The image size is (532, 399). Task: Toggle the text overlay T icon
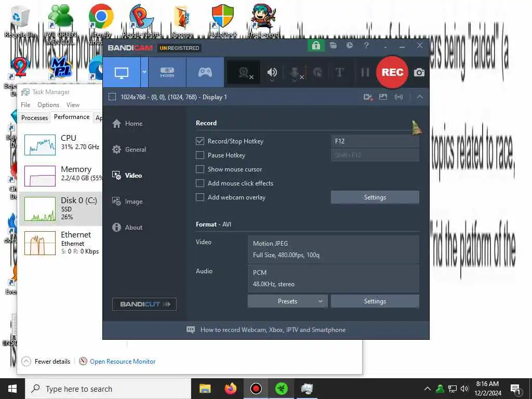[339, 72]
